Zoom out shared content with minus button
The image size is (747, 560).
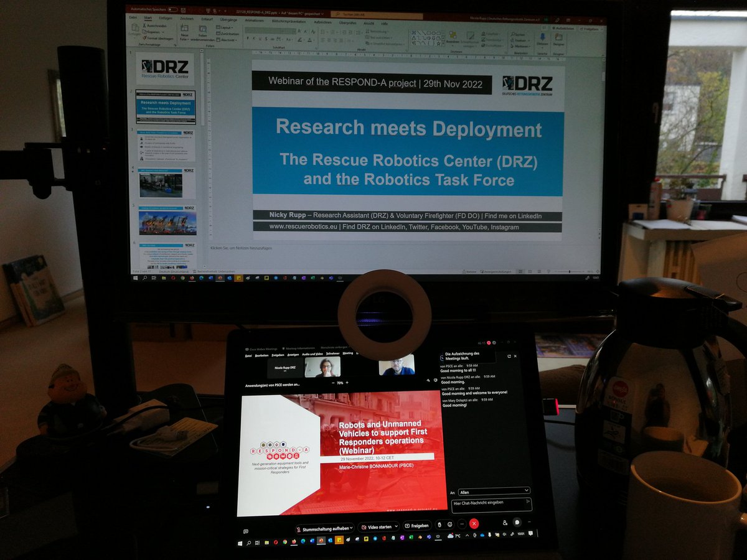click(x=333, y=383)
